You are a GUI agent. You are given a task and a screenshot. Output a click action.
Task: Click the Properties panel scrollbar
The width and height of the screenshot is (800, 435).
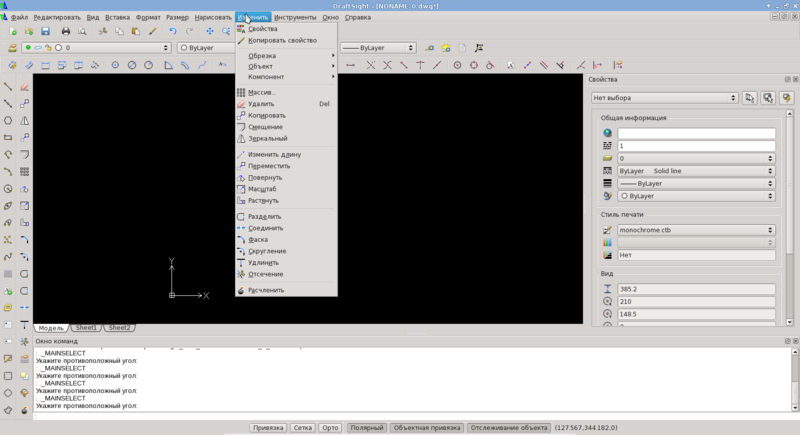coord(790,218)
